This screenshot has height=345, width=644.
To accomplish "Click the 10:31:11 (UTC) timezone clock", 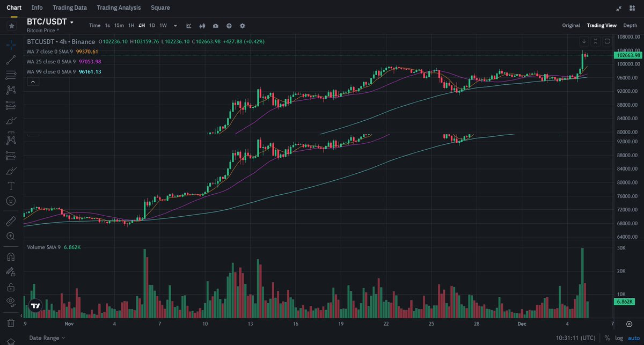I will click(x=576, y=338).
